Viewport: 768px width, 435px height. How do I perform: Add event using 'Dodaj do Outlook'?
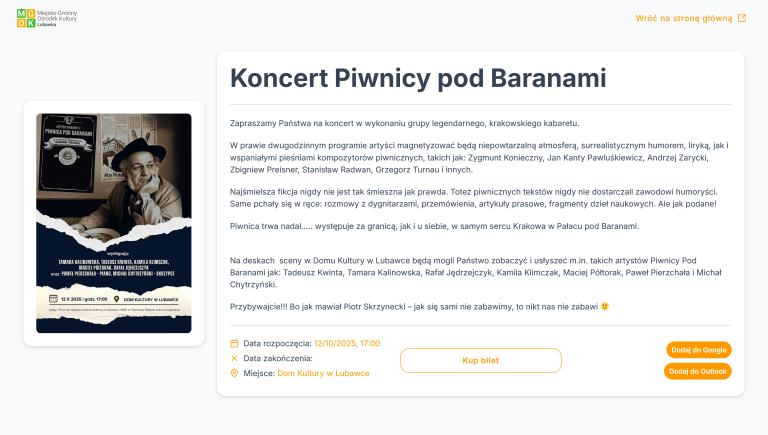click(x=698, y=371)
